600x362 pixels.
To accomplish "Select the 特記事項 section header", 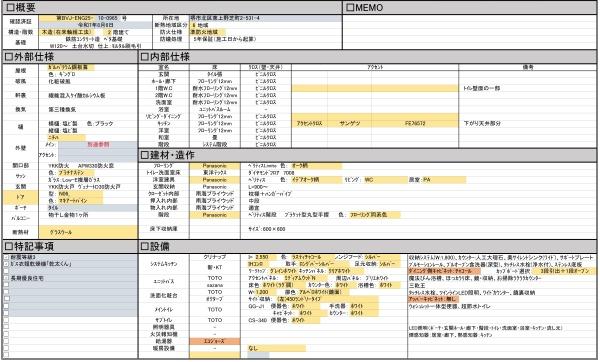I will (70, 246).
